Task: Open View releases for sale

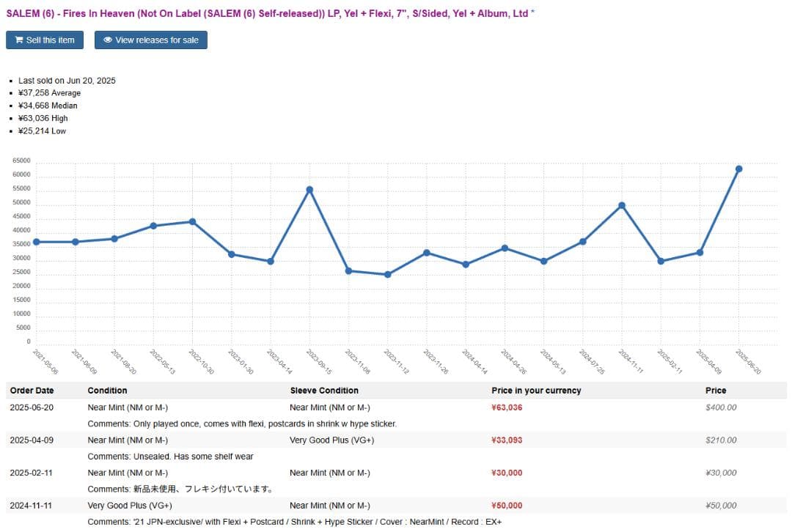Action: (x=151, y=40)
